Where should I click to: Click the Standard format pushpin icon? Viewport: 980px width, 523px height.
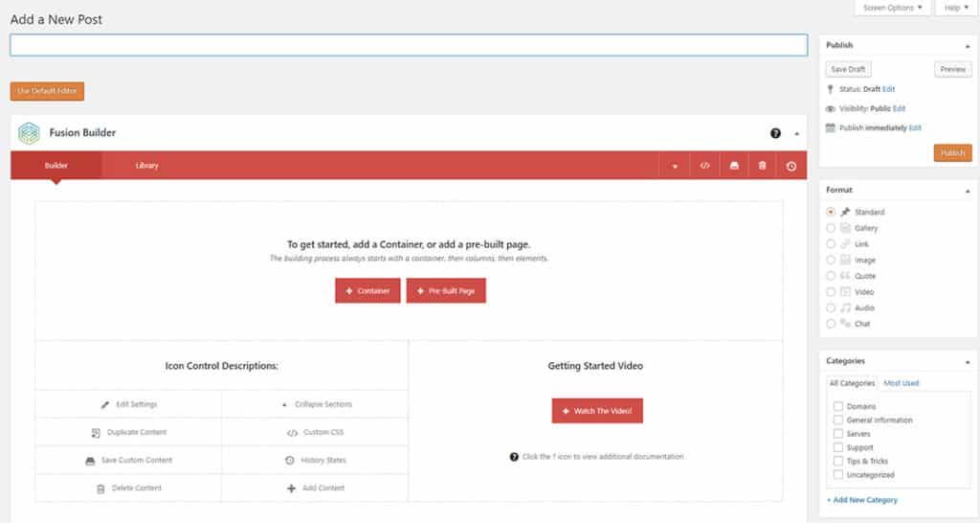click(x=846, y=212)
